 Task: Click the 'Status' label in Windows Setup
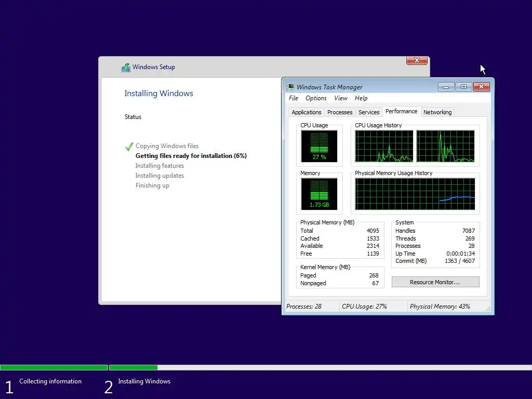tap(132, 117)
